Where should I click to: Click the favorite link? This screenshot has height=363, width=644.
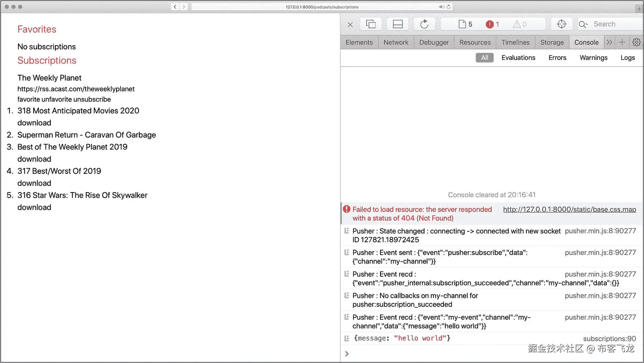pyautogui.click(x=28, y=99)
